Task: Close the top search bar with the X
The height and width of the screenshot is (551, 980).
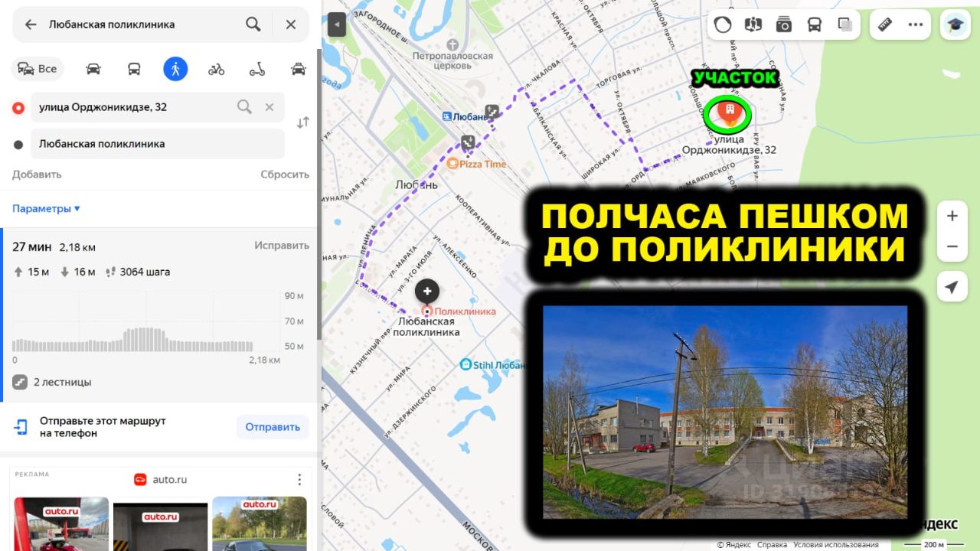Action: click(x=291, y=24)
